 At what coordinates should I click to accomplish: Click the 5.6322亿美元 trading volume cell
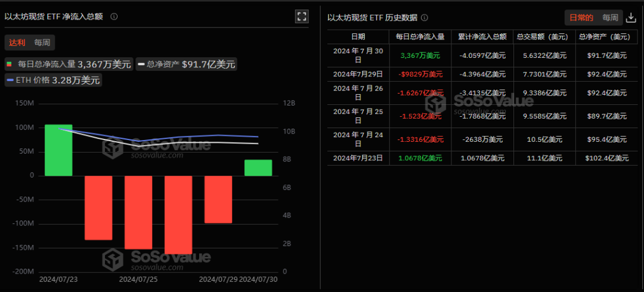click(544, 55)
